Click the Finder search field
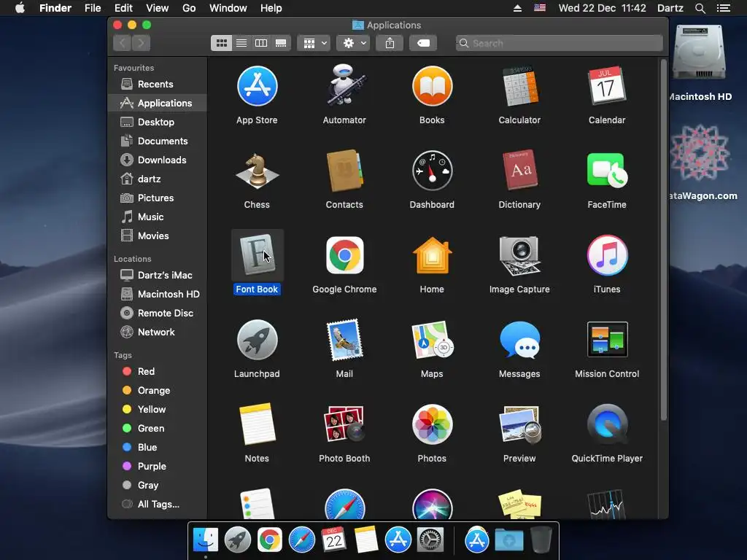 pos(560,43)
